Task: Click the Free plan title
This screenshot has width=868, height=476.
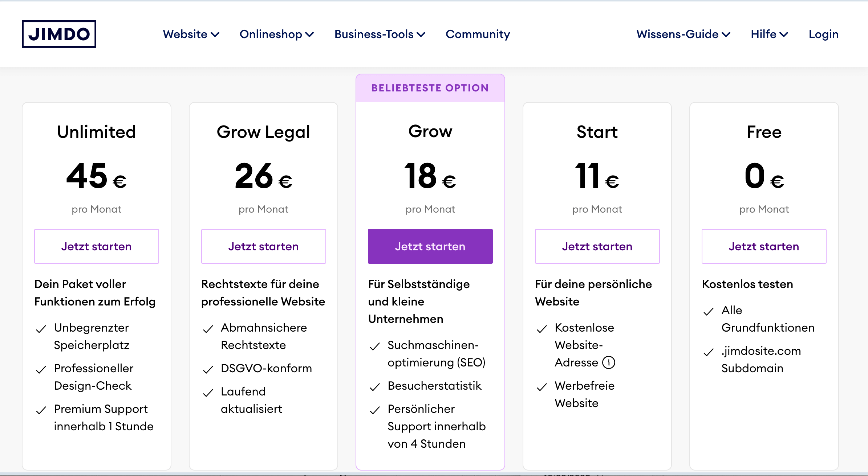Action: pos(764,132)
